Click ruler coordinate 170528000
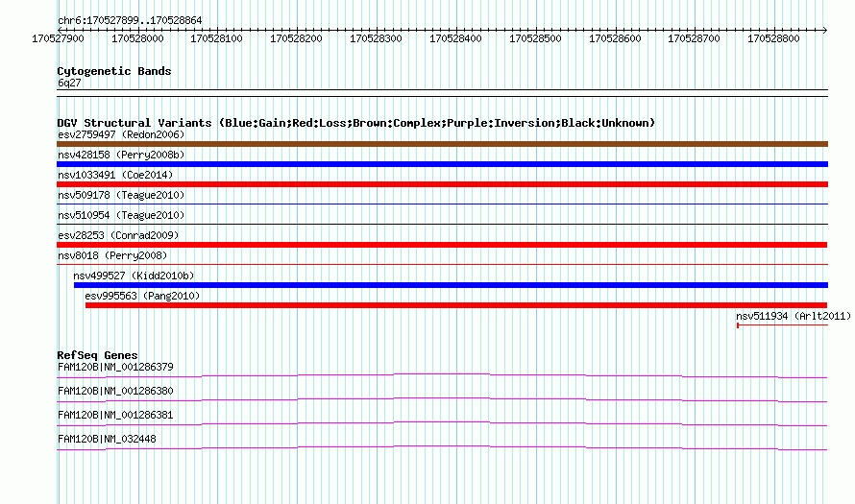The width and height of the screenshot is (855, 504). 137,38
